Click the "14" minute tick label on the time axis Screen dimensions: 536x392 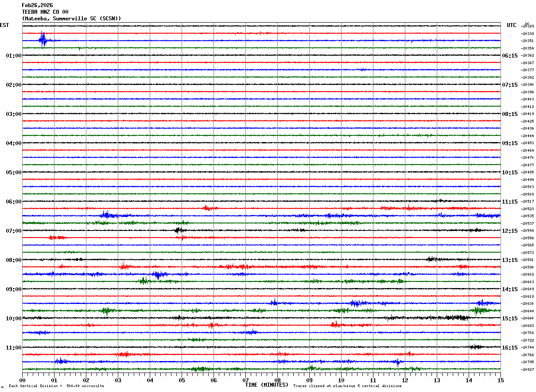point(469,380)
